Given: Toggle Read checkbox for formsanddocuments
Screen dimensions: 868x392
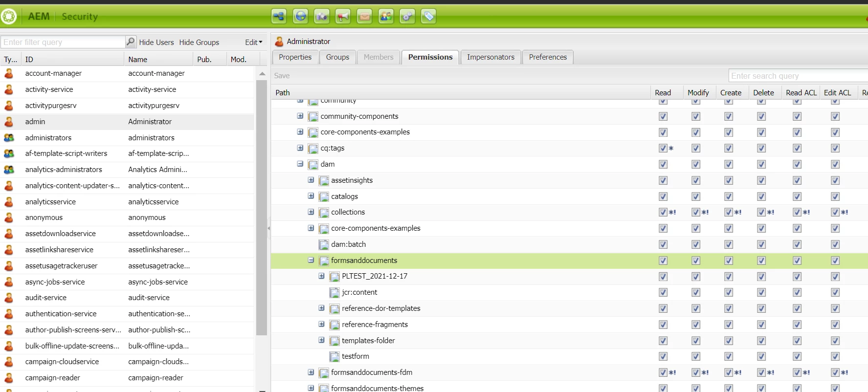Looking at the screenshot, I should click(663, 261).
